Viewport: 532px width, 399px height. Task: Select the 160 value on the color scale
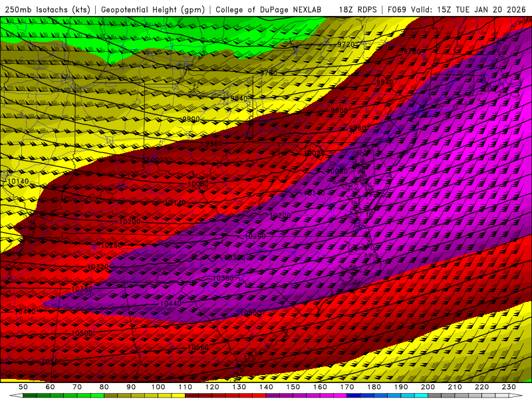(x=320, y=387)
